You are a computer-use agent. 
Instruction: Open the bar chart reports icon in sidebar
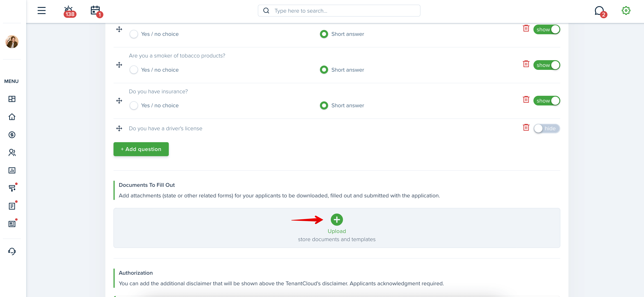tap(12, 170)
